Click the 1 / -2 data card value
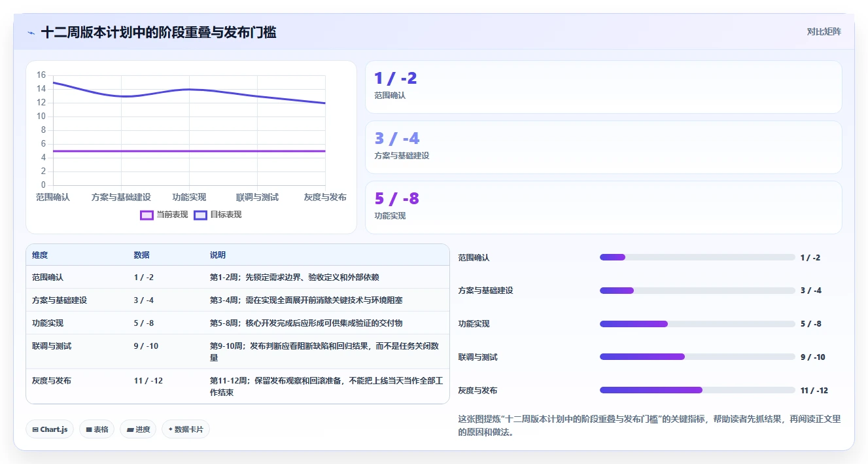This screenshot has width=868, height=464. click(x=395, y=78)
